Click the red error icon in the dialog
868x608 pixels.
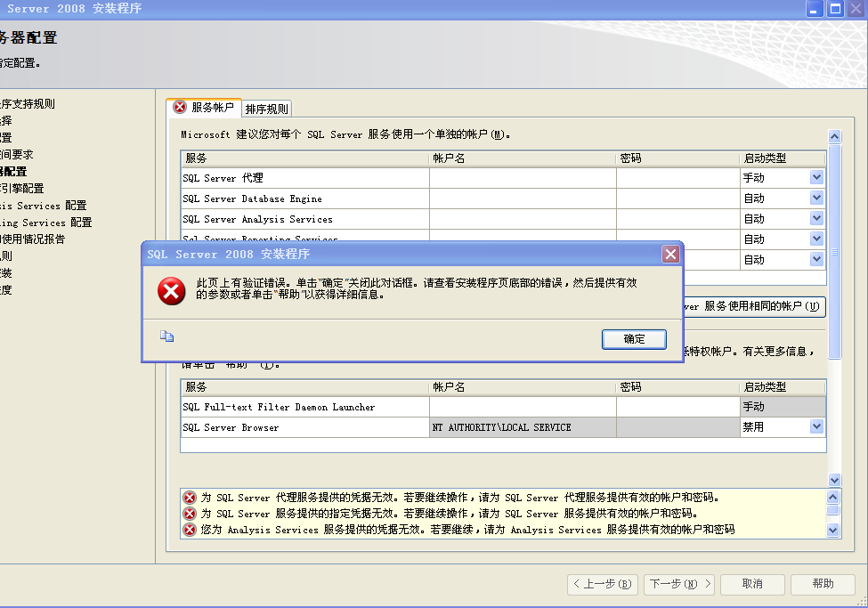coord(172,291)
